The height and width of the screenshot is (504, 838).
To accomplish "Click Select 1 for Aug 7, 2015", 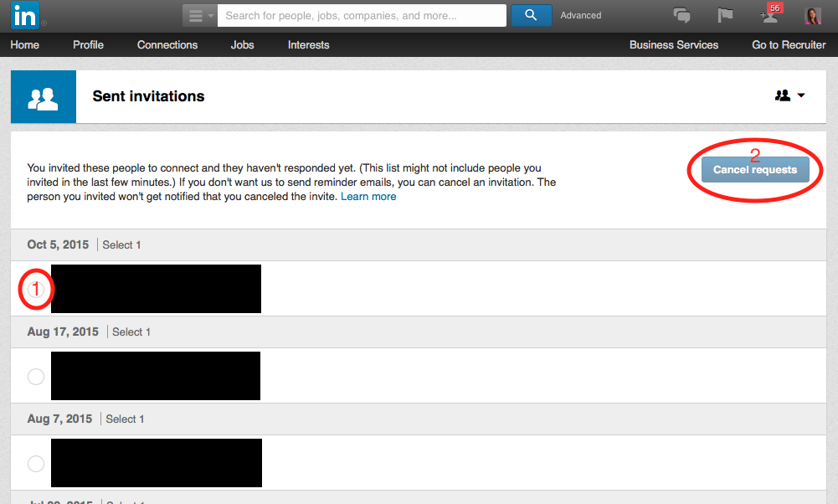I will point(125,419).
